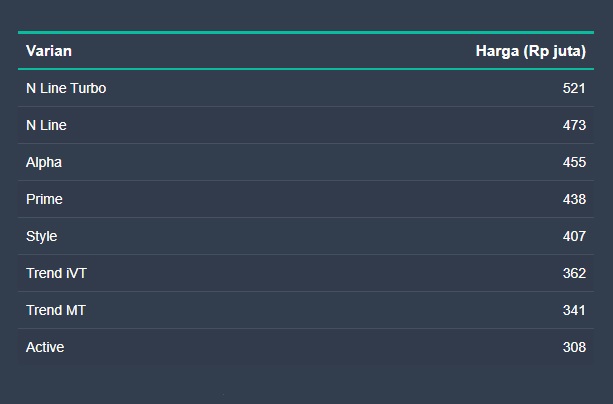
Task: Click the Trend MT price 341
Action: [x=574, y=310]
